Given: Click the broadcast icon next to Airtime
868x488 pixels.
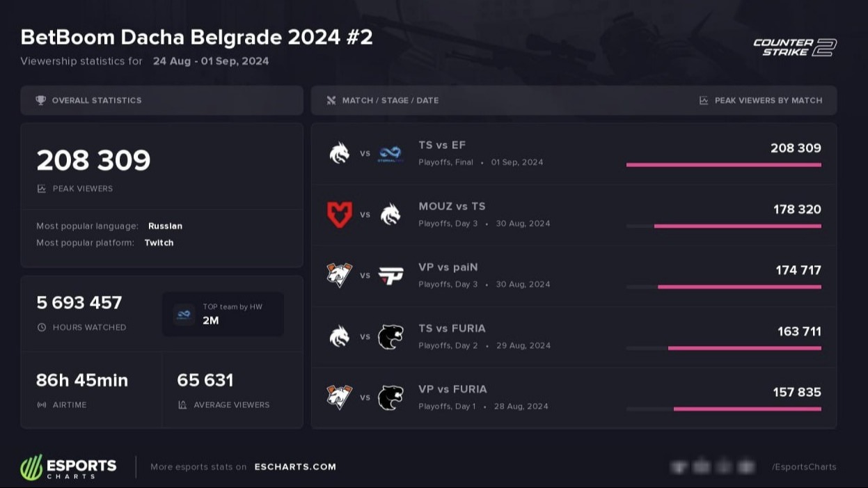Looking at the screenshot, I should coord(42,404).
